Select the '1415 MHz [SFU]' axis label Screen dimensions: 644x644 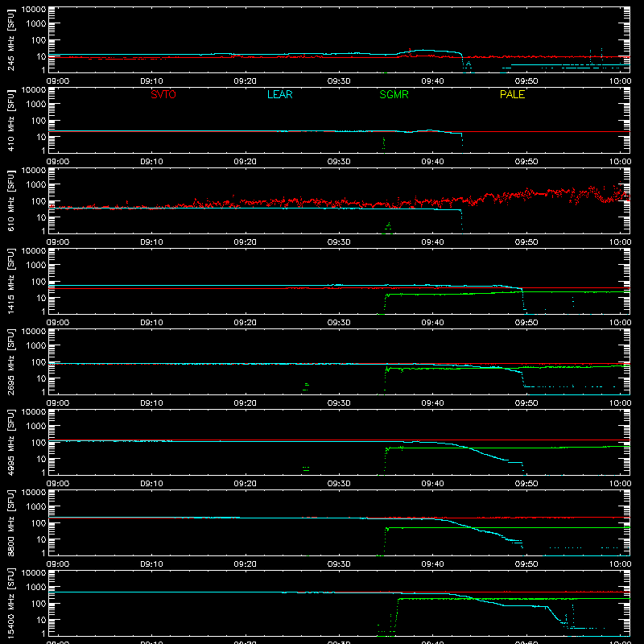coord(10,281)
